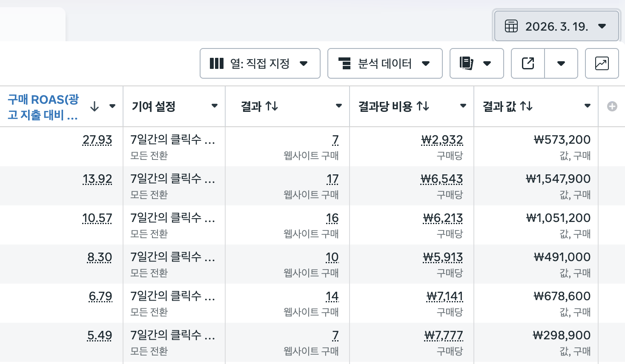Open the 기여 설정 column options caret

coord(215,106)
